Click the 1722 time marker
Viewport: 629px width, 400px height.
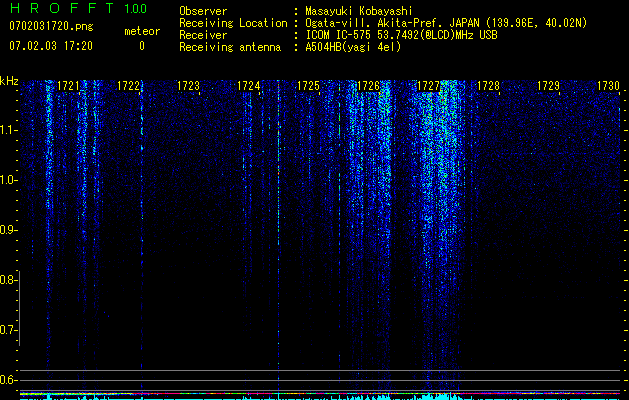128,86
